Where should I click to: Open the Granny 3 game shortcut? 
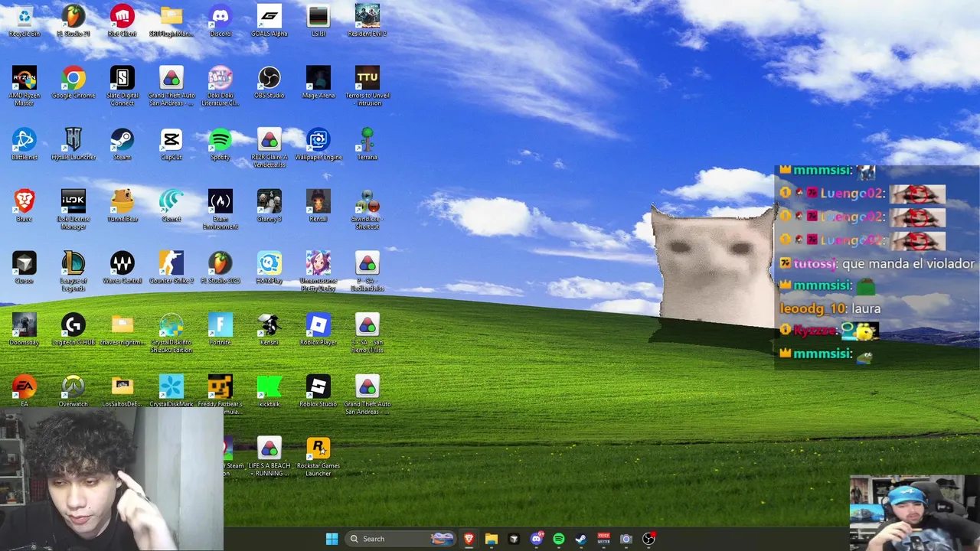(269, 207)
